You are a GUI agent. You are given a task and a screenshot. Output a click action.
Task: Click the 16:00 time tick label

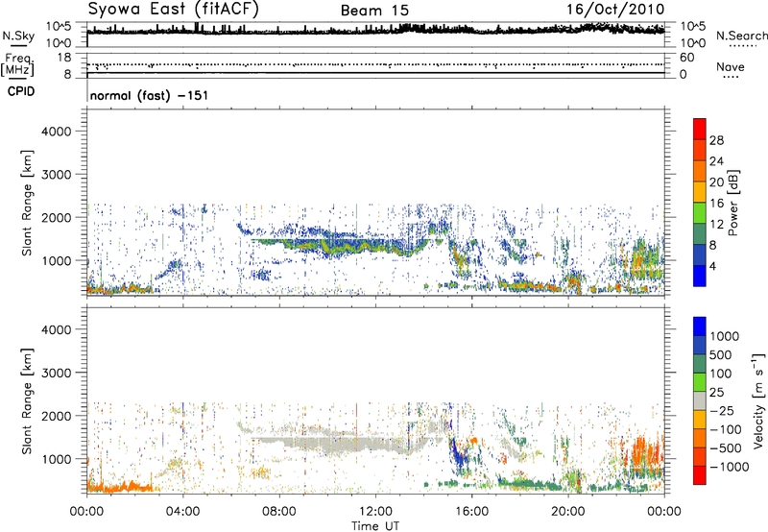pos(471,512)
